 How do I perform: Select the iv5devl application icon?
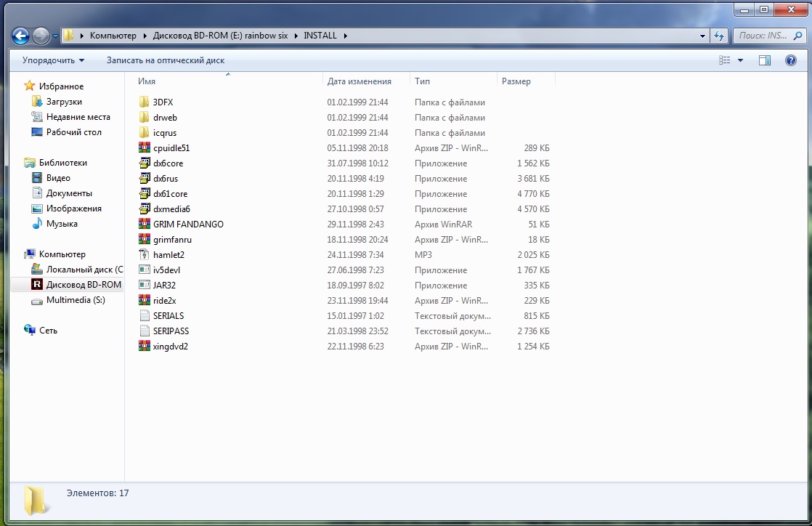144,270
